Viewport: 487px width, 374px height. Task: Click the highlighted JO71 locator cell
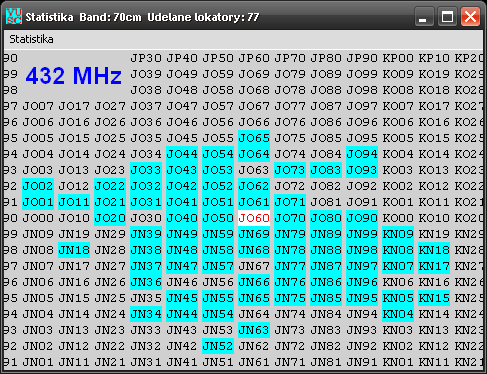click(290, 202)
